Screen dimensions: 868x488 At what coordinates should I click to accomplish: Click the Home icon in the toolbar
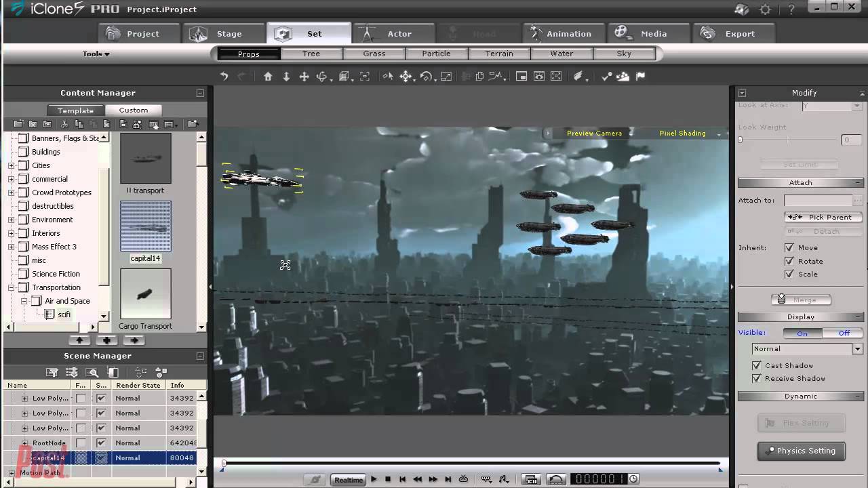tap(268, 77)
